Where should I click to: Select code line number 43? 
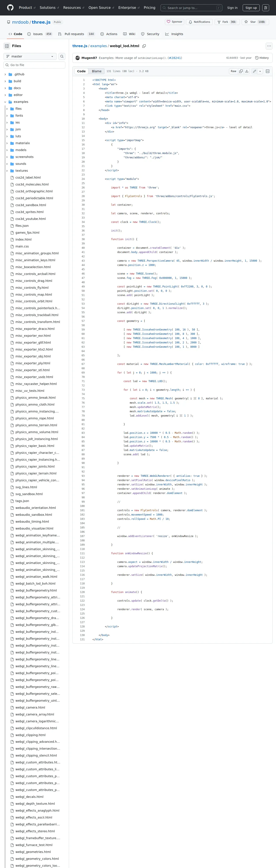tap(83, 261)
